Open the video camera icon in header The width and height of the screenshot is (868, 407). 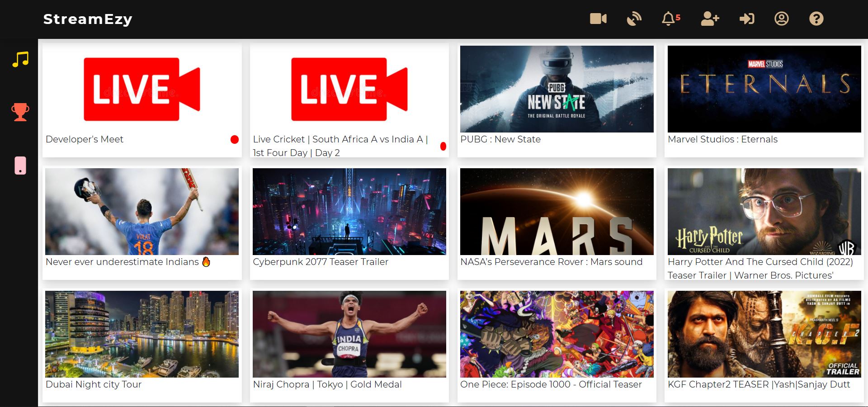[x=598, y=19]
